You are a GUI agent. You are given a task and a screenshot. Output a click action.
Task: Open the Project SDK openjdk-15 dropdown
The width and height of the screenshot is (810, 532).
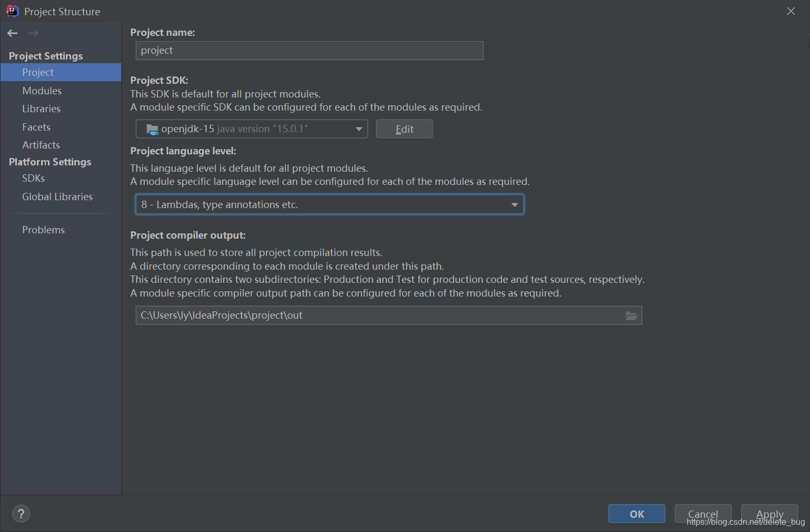click(252, 129)
